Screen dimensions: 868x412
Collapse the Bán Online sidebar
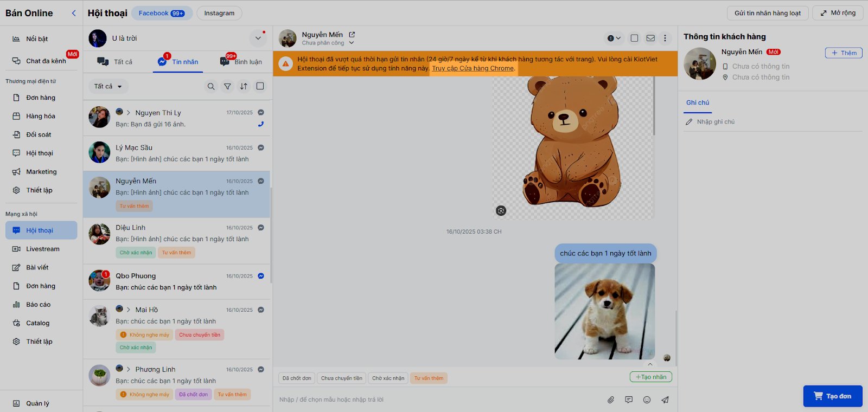click(74, 13)
